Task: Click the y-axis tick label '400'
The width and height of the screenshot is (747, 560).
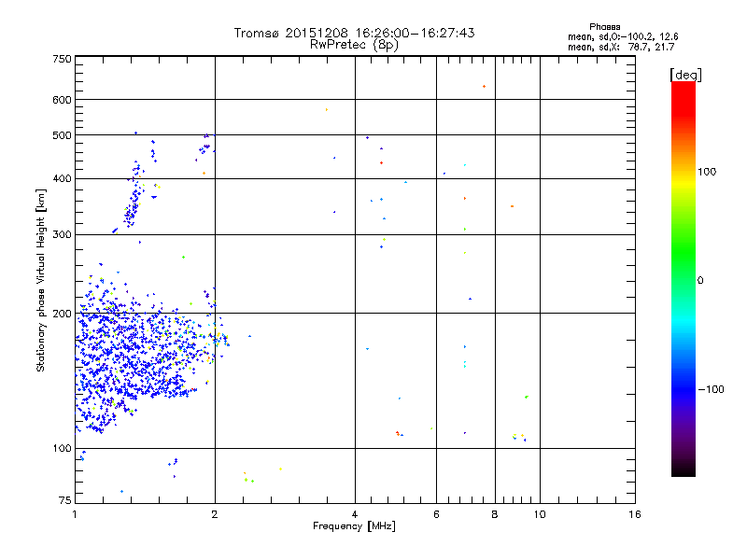Action: (62, 179)
